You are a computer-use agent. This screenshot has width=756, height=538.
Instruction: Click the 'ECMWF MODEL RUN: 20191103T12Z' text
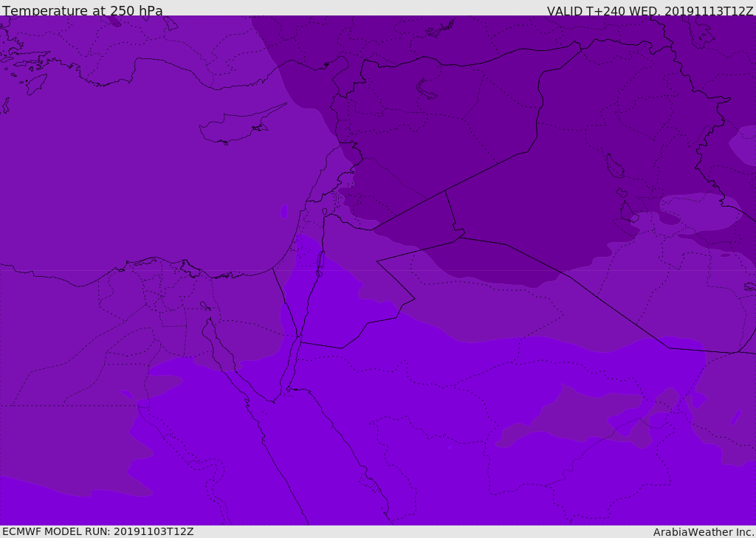(x=98, y=531)
